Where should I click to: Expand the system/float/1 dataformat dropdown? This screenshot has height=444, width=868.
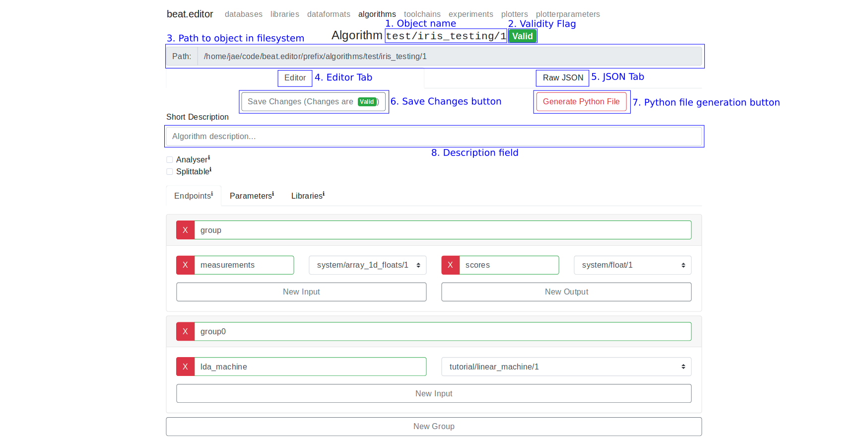coord(632,265)
